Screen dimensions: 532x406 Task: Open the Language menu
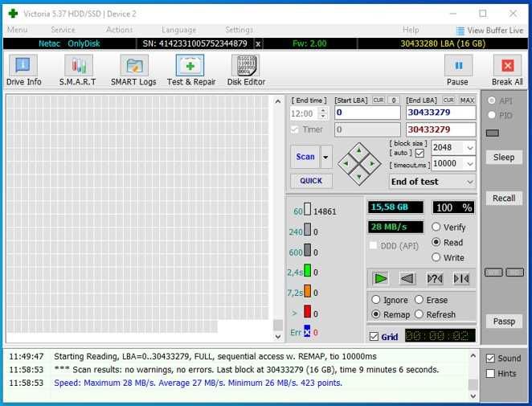[178, 30]
